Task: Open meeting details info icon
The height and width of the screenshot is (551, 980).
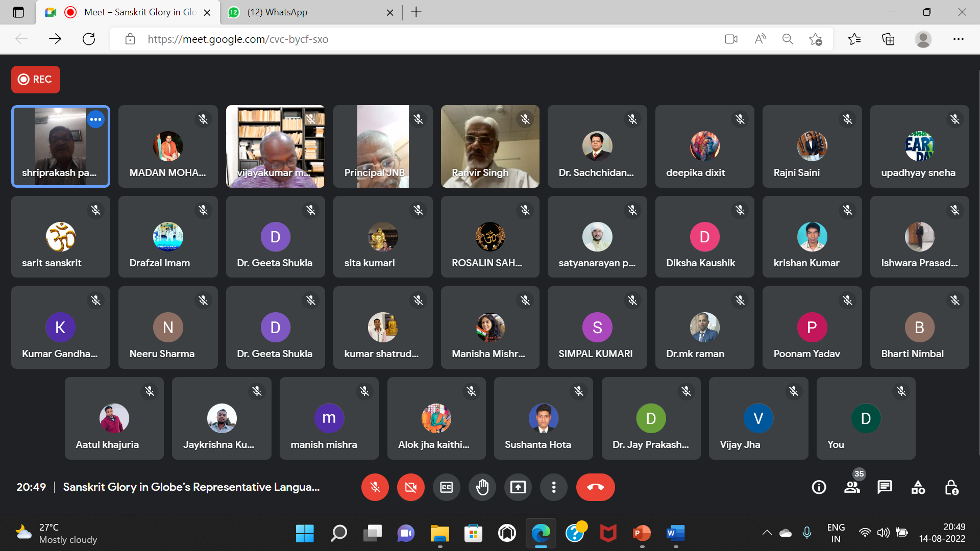Action: [819, 487]
